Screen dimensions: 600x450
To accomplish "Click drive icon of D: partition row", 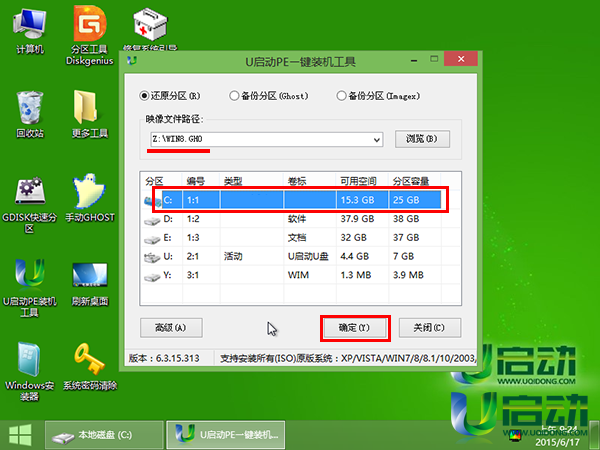I will pyautogui.click(x=152, y=220).
